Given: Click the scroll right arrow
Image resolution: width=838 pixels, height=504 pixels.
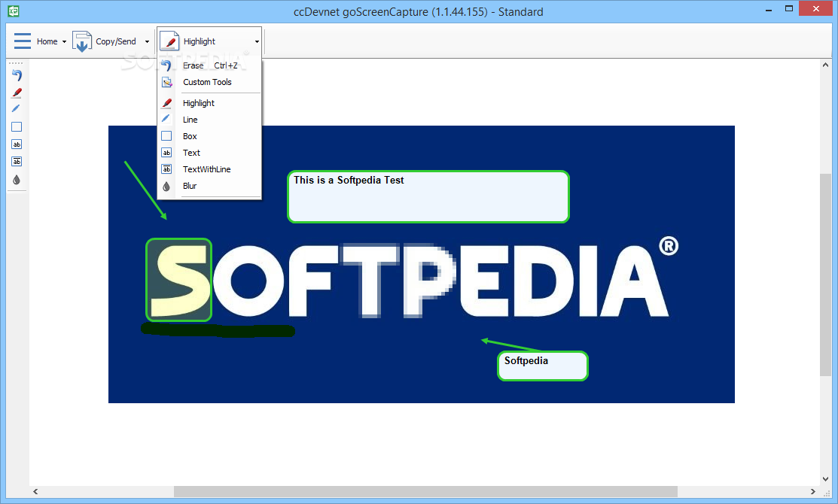Looking at the screenshot, I should [x=813, y=491].
